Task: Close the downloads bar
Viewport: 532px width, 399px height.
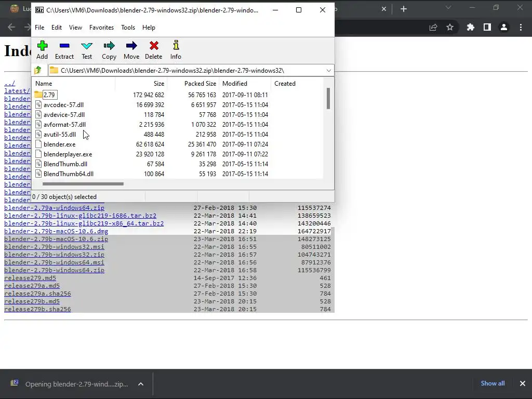Action: click(x=523, y=383)
